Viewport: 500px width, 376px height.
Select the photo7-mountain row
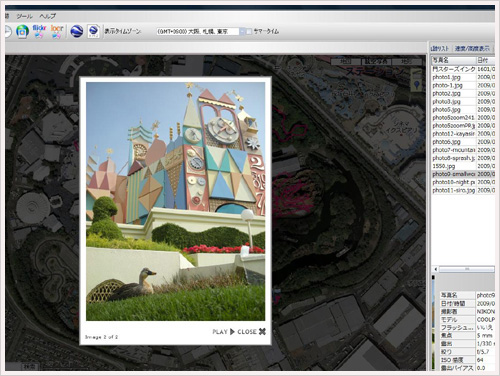click(463, 150)
